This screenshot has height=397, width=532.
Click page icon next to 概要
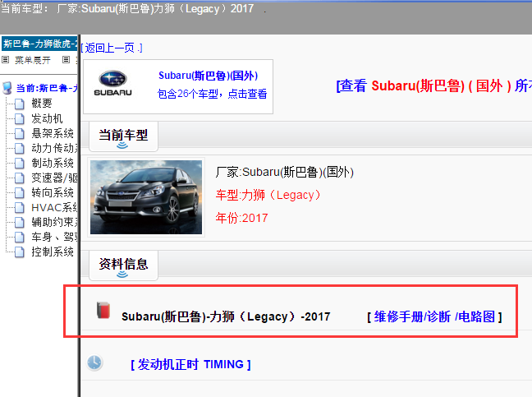pos(20,104)
